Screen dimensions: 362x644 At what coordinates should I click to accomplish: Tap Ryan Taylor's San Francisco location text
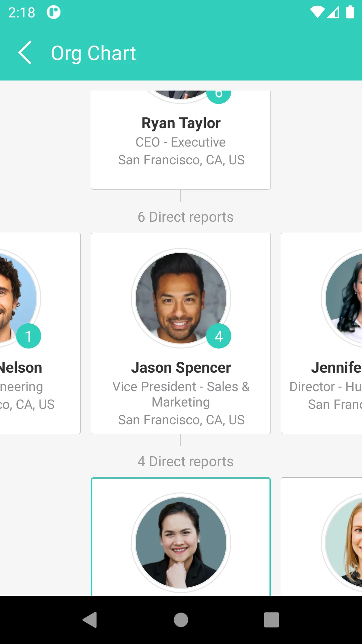point(181,160)
